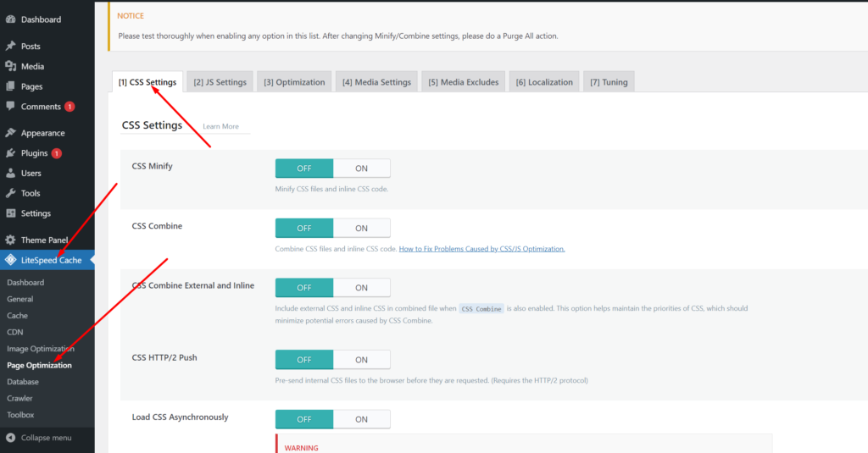Click the Pages icon in sidebar
Screen dimensions: 868x453
coord(10,86)
